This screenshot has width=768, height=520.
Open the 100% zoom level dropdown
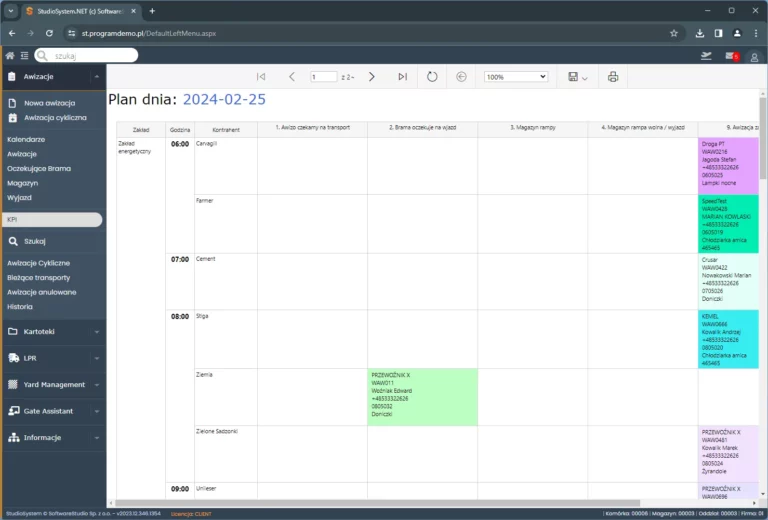click(516, 77)
